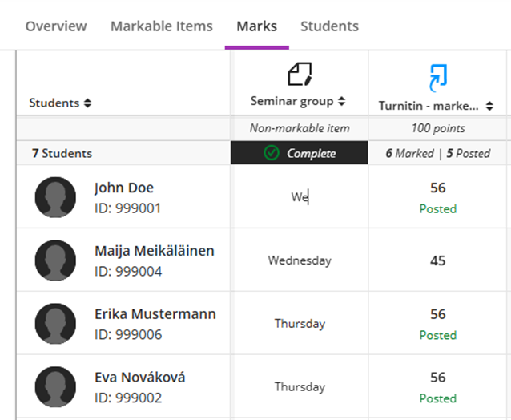
Task: Click the green Complete checkmark icon
Action: point(272,153)
